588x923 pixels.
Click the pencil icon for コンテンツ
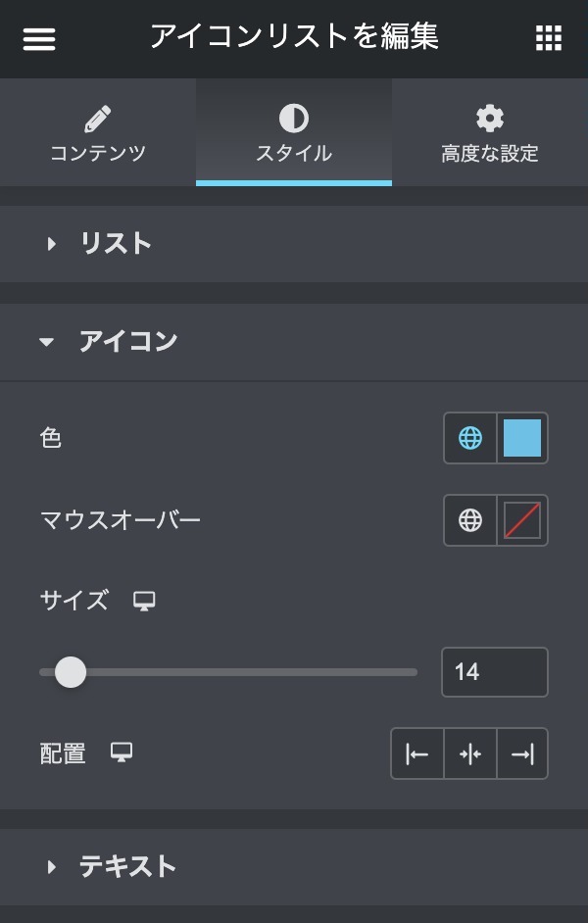coord(97,120)
